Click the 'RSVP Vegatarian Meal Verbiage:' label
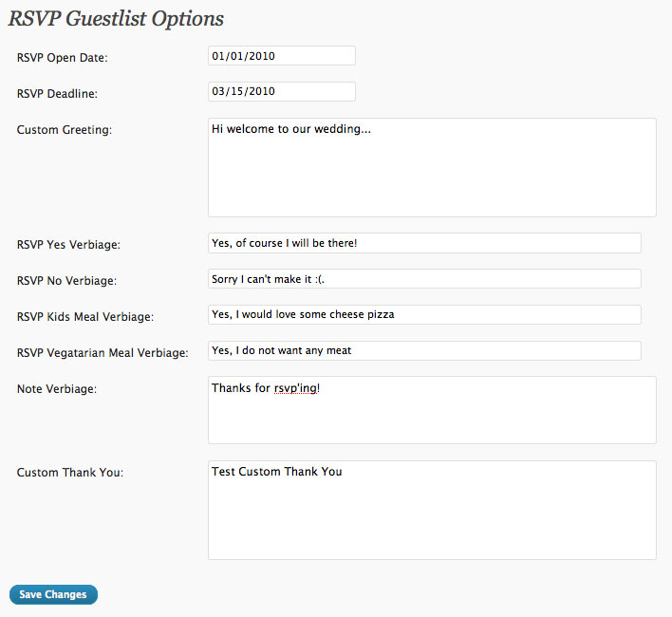 tap(103, 352)
